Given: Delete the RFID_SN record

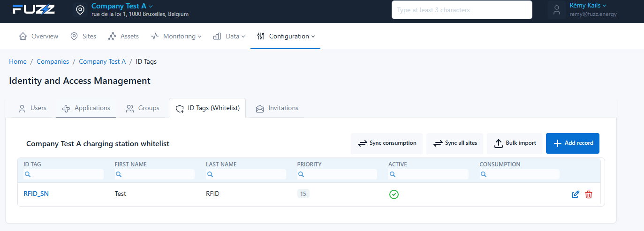Looking at the screenshot, I should (589, 194).
